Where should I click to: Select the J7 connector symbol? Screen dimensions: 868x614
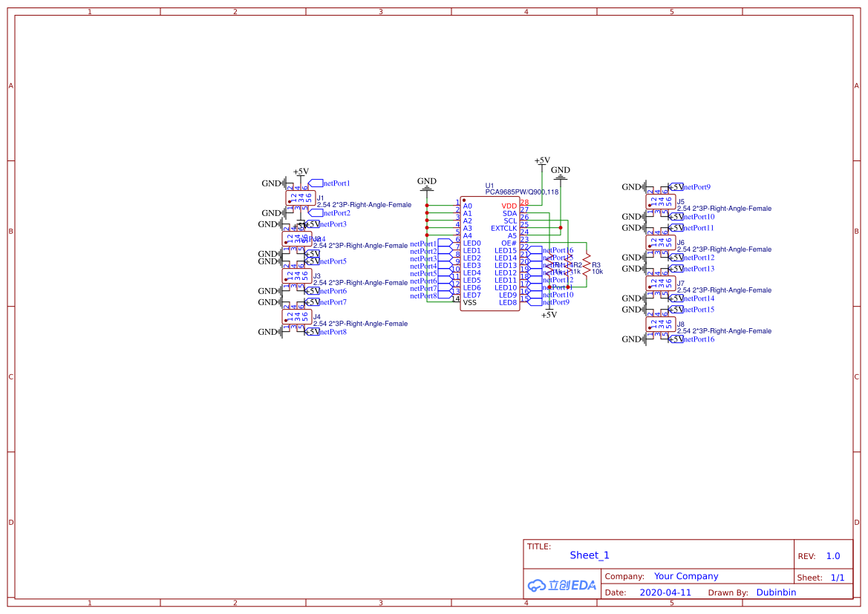tap(660, 284)
